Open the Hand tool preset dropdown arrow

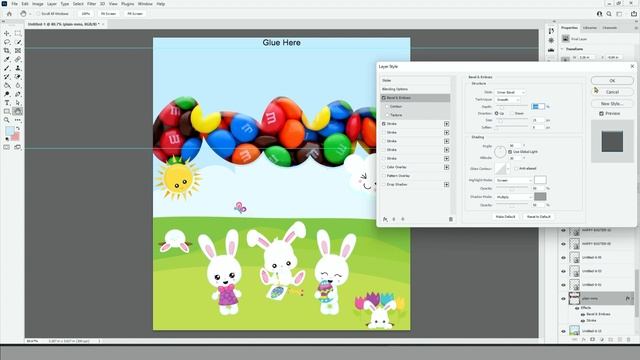tap(30, 14)
